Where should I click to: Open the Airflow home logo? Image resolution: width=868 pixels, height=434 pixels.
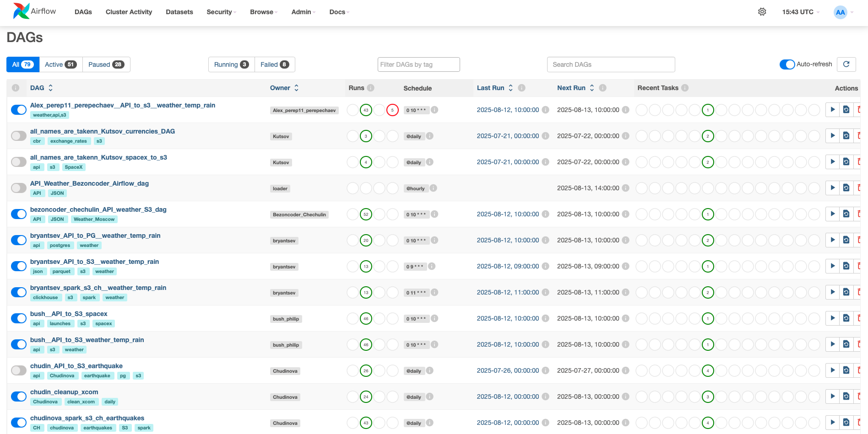[34, 11]
